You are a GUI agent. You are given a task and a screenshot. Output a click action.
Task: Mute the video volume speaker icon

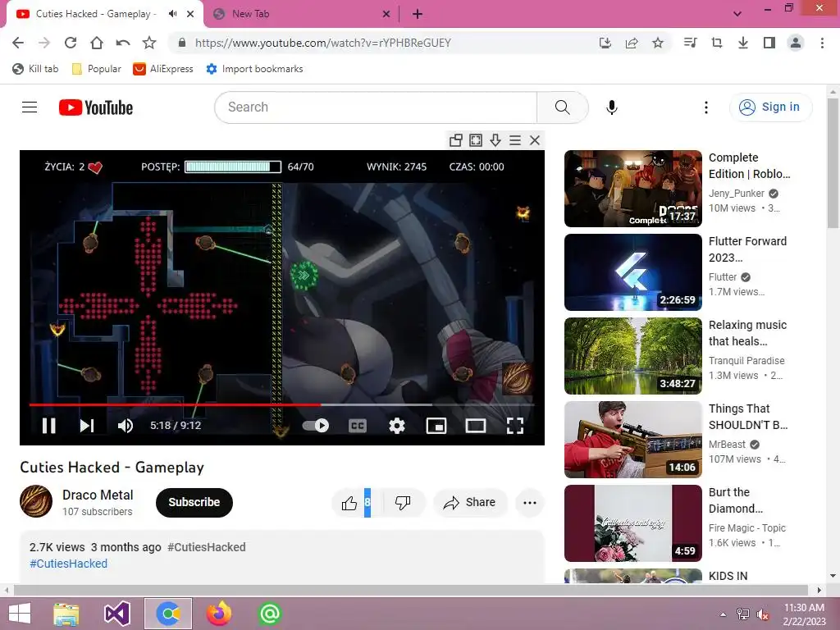pyautogui.click(x=125, y=426)
